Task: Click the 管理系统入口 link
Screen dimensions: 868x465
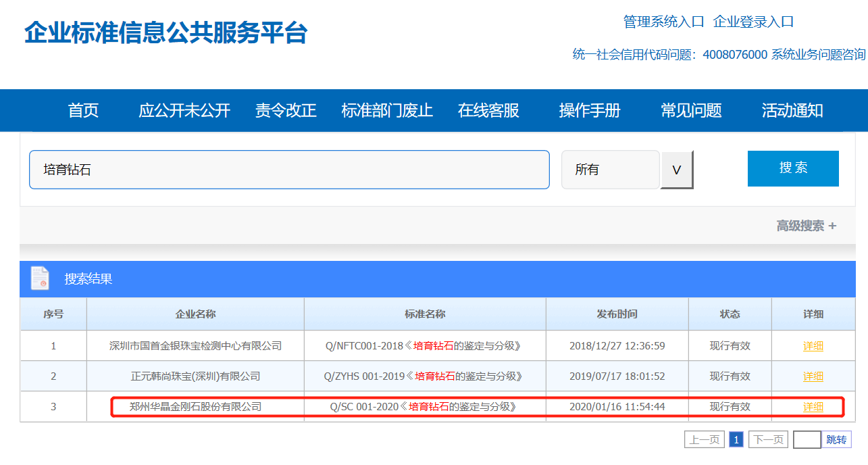Action: [663, 22]
